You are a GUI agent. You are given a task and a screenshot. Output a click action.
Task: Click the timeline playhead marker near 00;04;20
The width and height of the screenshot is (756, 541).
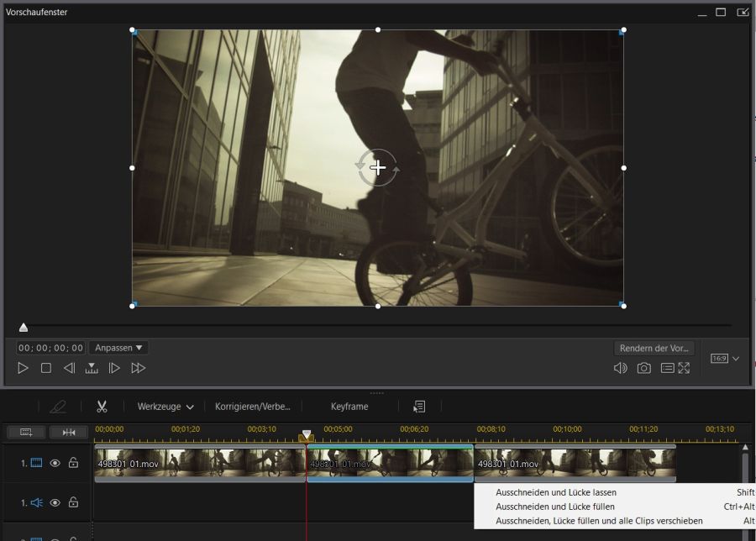pos(307,435)
